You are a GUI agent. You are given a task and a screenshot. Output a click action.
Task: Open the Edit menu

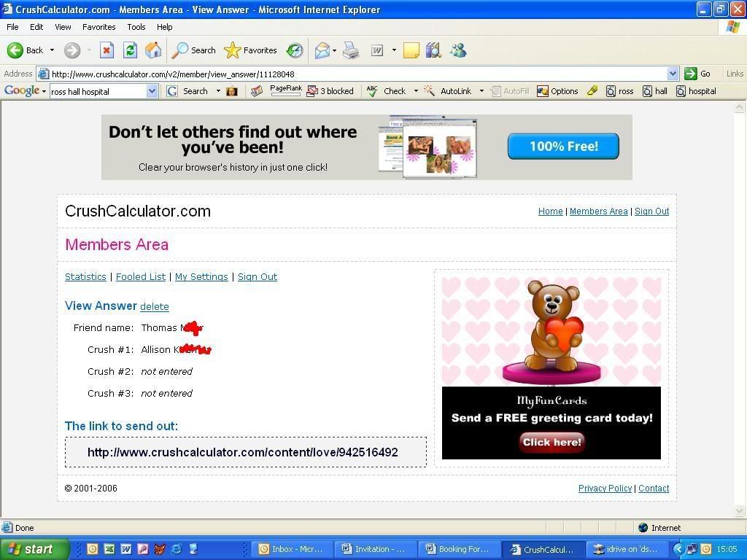point(36,27)
